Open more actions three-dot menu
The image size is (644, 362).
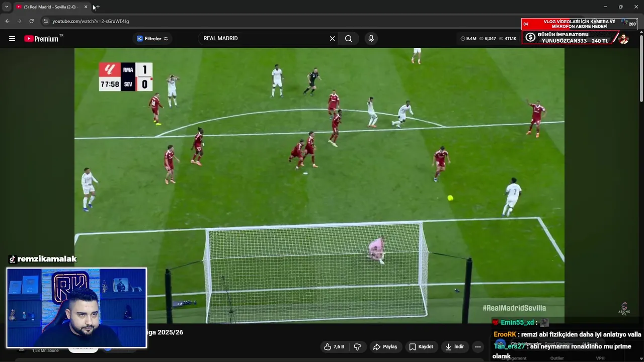(478, 347)
